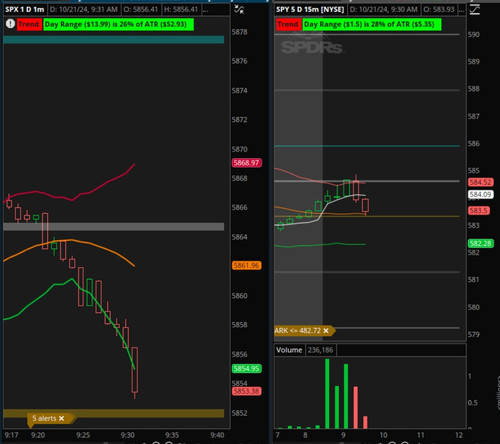Click the 9:40 label on SPX time axis
500x444 pixels.
(x=217, y=435)
